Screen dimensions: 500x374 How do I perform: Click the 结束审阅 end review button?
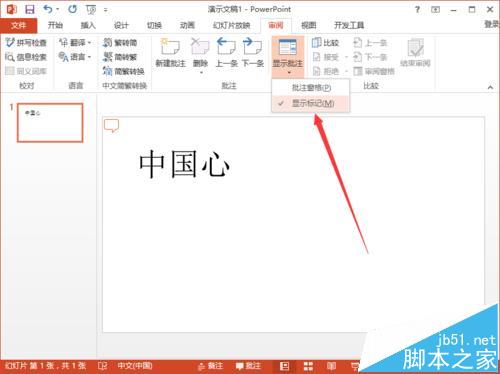pyautogui.click(x=415, y=53)
